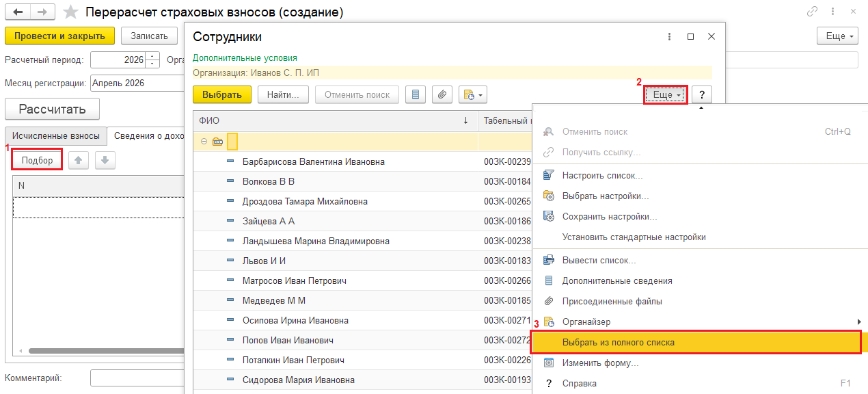Image resolution: width=868 pixels, height=394 pixels.
Task: Move row down with arrow icon
Action: pyautogui.click(x=105, y=160)
